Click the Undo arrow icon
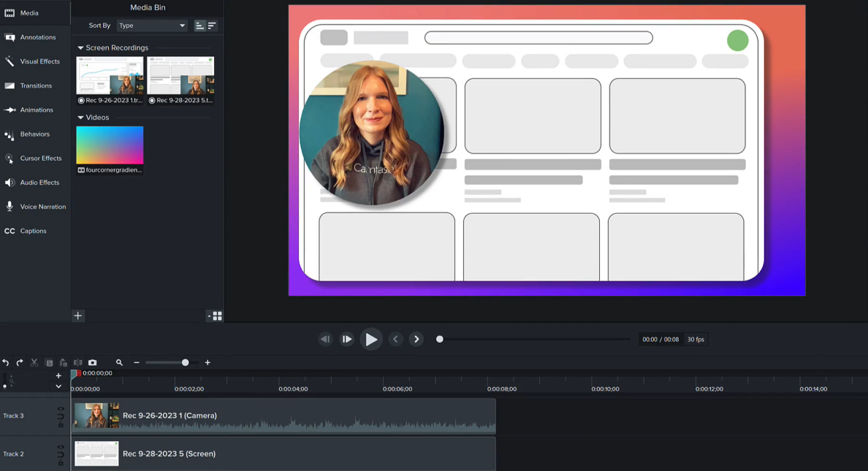Screen dimensions: 868x471 6,362
